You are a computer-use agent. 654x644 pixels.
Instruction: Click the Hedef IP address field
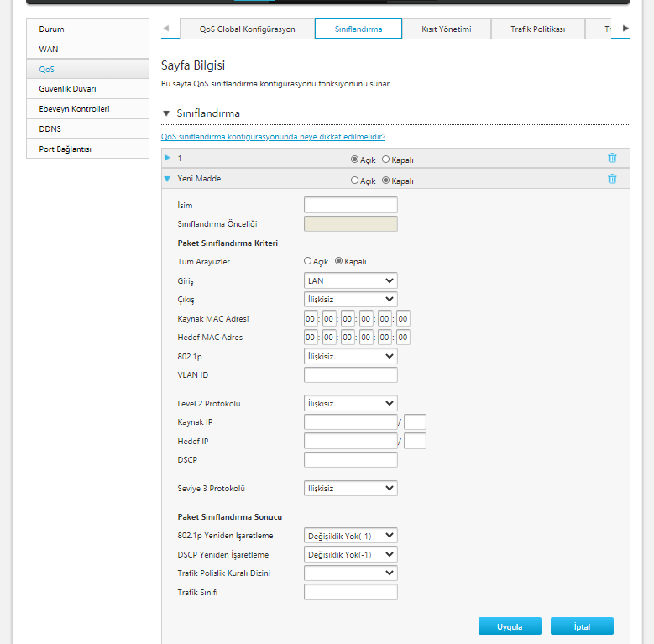(x=350, y=441)
